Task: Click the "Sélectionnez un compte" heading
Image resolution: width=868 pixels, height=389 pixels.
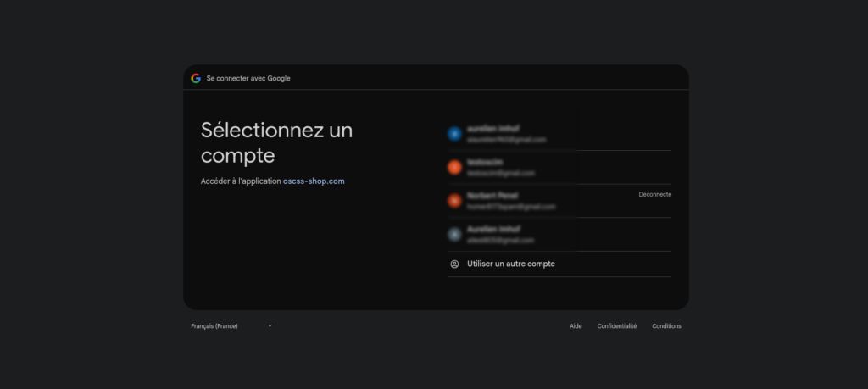Action: (276, 142)
